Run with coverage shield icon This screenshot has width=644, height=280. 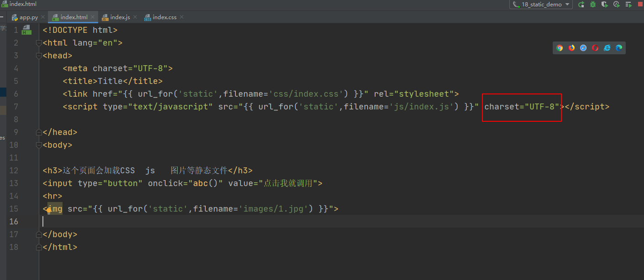pos(605,5)
